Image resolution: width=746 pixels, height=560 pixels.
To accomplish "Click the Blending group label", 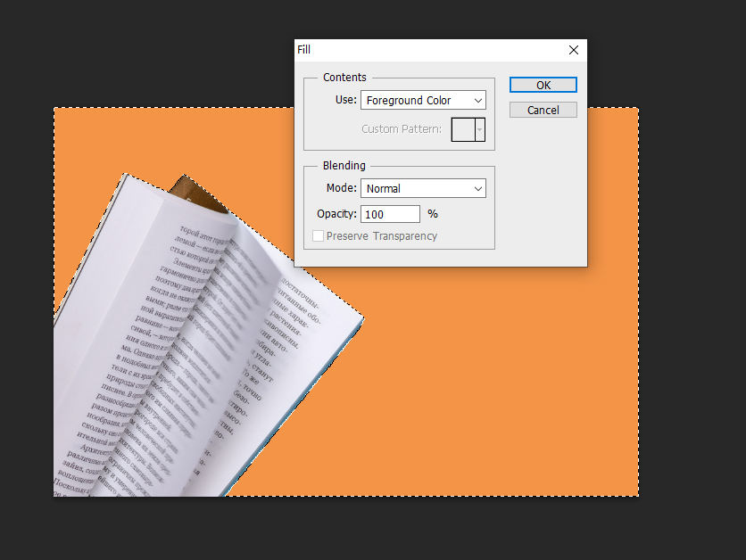I will pyautogui.click(x=344, y=166).
